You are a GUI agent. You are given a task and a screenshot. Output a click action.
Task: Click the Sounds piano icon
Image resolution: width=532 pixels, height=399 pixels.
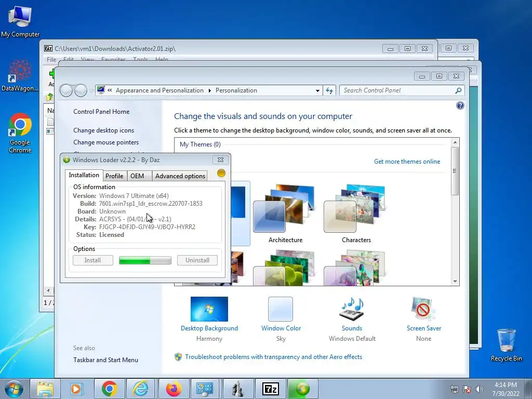[352, 309]
